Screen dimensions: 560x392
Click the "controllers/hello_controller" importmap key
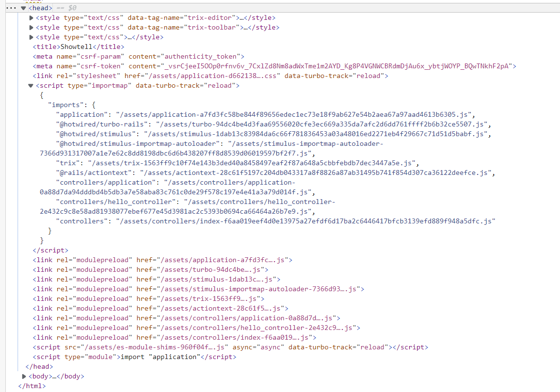coord(116,202)
